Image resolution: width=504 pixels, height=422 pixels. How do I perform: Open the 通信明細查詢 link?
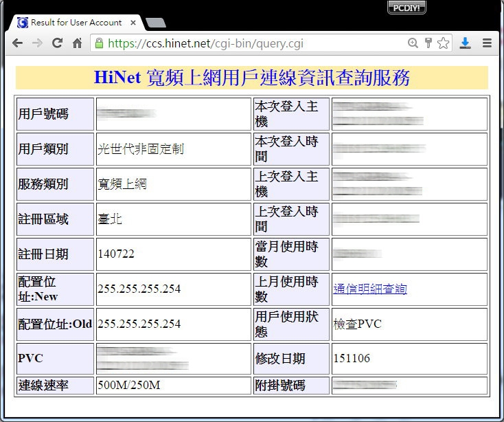coord(370,289)
